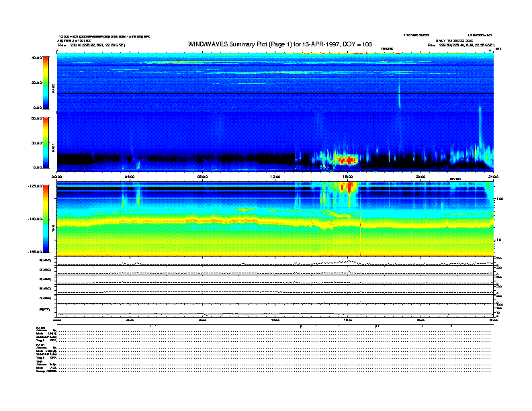
Task: Click the red burst at the top of the TNR panel
Action: [349, 187]
